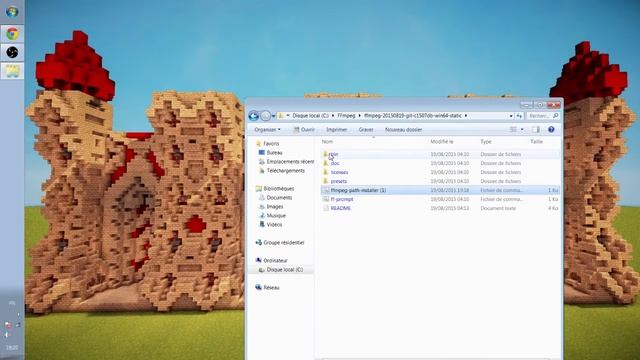
Task: Click the Rechercher search field
Action: tap(542, 116)
